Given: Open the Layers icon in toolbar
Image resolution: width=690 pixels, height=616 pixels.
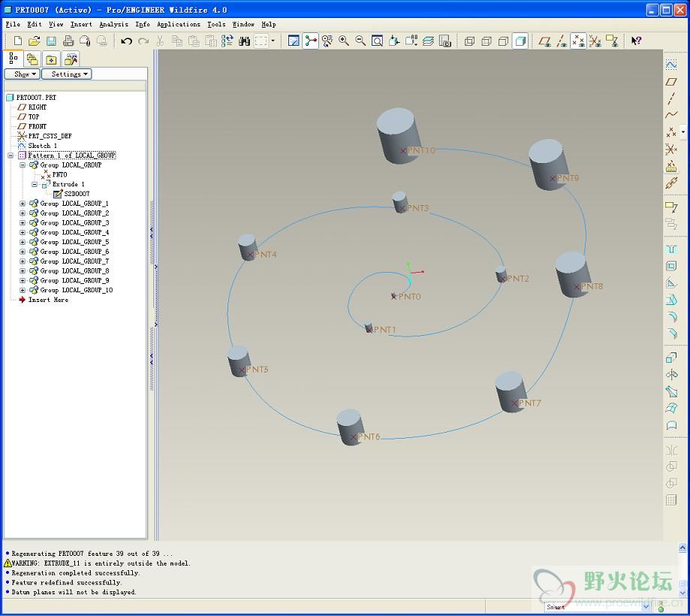Looking at the screenshot, I should (428, 41).
